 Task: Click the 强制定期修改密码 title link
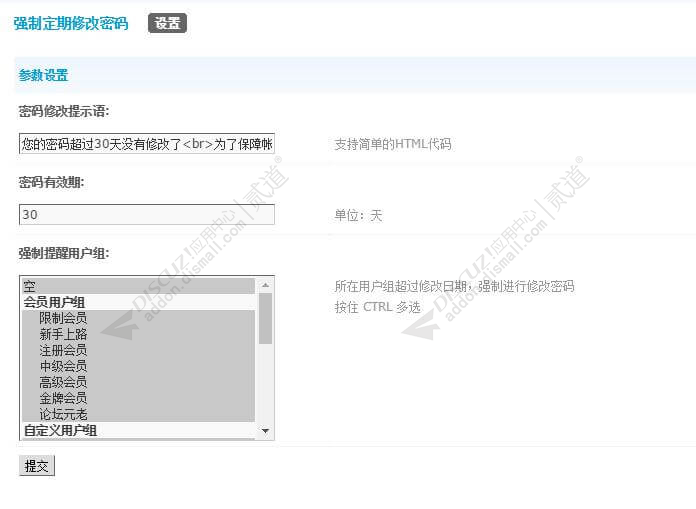coord(71,23)
